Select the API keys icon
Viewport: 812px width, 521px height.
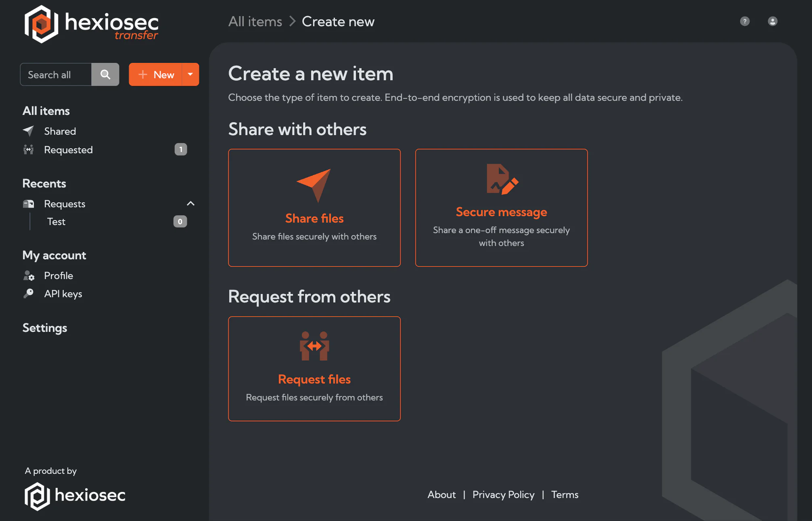click(28, 294)
